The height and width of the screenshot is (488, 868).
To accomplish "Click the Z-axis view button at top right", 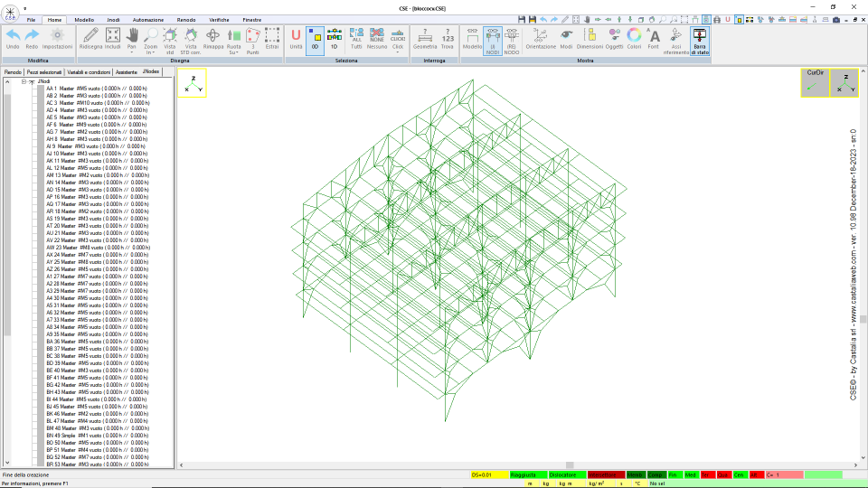I will [x=844, y=82].
